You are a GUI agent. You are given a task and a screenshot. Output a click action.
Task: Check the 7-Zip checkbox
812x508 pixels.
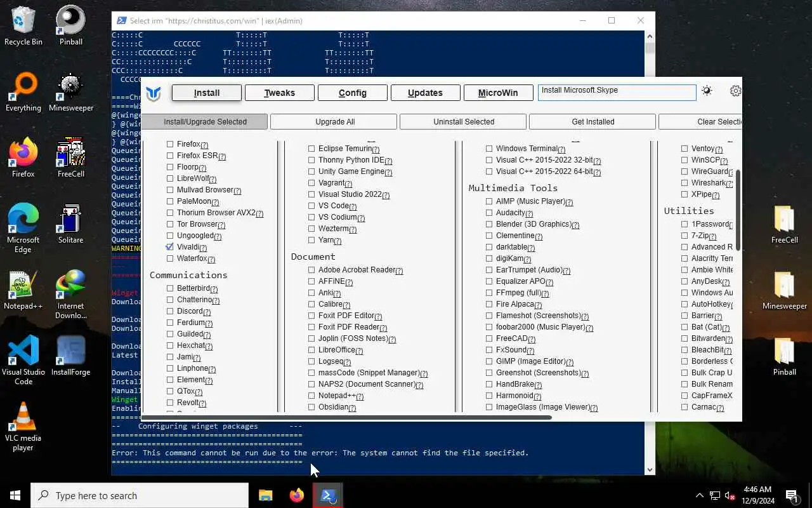click(x=684, y=236)
